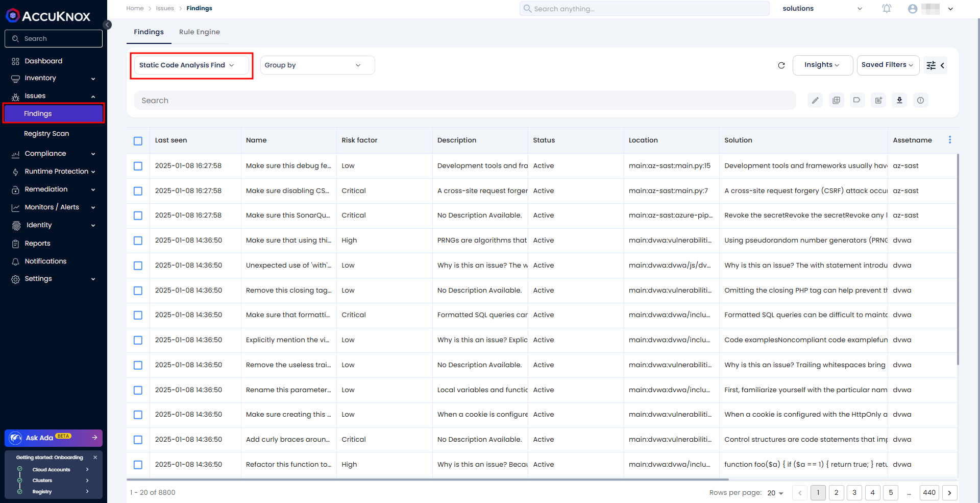Check the 'Make sure this debug fe...' row
980x503 pixels.
(x=138, y=166)
